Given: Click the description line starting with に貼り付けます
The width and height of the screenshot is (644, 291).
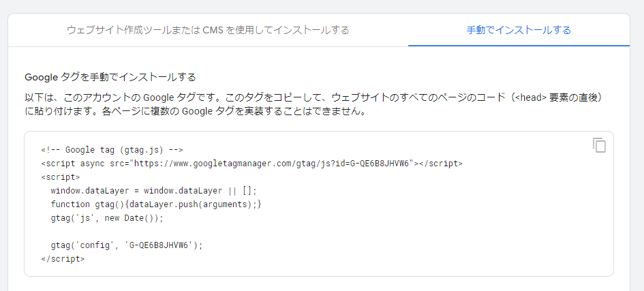Looking at the screenshot, I should pyautogui.click(x=195, y=112).
